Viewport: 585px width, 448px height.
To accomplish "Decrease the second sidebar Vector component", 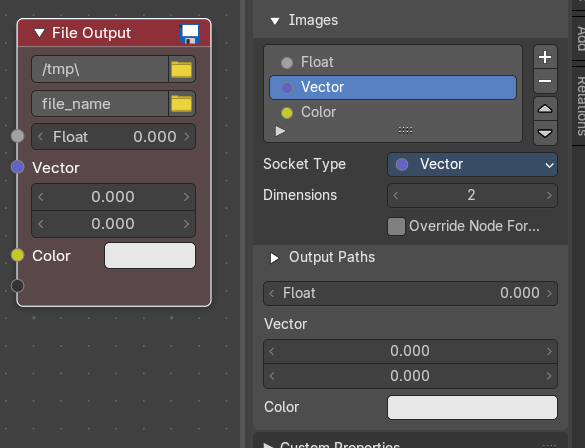I will coord(272,376).
